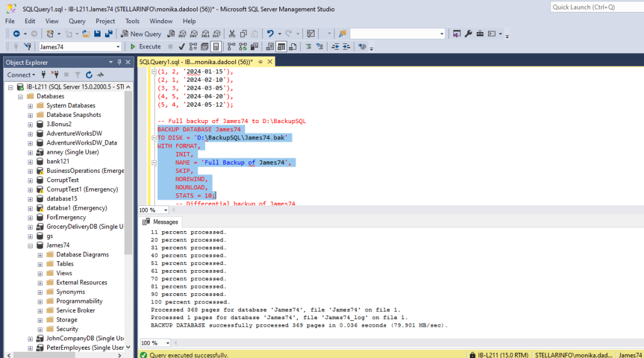Increase indent of selected lines
This screenshot has width=644, height=358.
coord(347,46)
